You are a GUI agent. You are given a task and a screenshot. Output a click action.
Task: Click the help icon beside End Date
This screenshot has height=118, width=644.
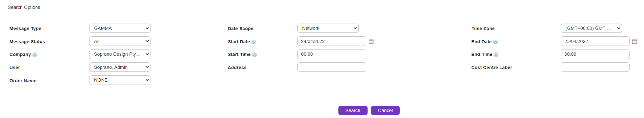point(495,42)
